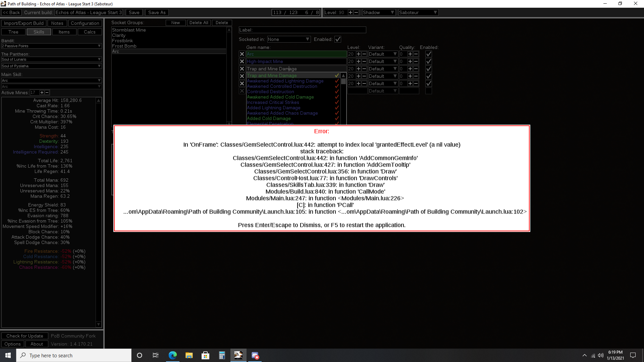Open Microsoft Edge from the taskbar
The image size is (644, 362).
pyautogui.click(x=173, y=355)
